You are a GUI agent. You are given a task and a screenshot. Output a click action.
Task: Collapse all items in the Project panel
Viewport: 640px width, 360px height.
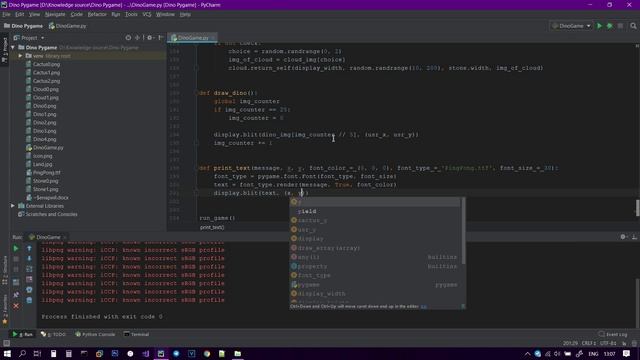[x=138, y=38]
